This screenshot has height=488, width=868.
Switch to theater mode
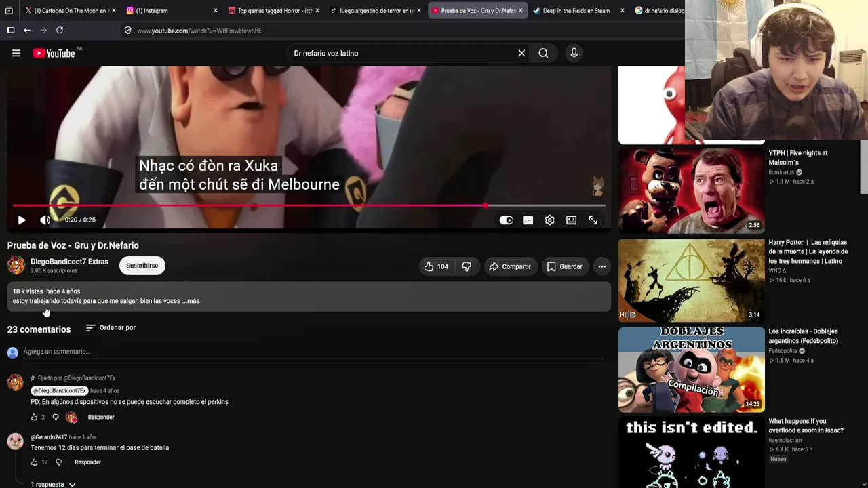click(572, 220)
